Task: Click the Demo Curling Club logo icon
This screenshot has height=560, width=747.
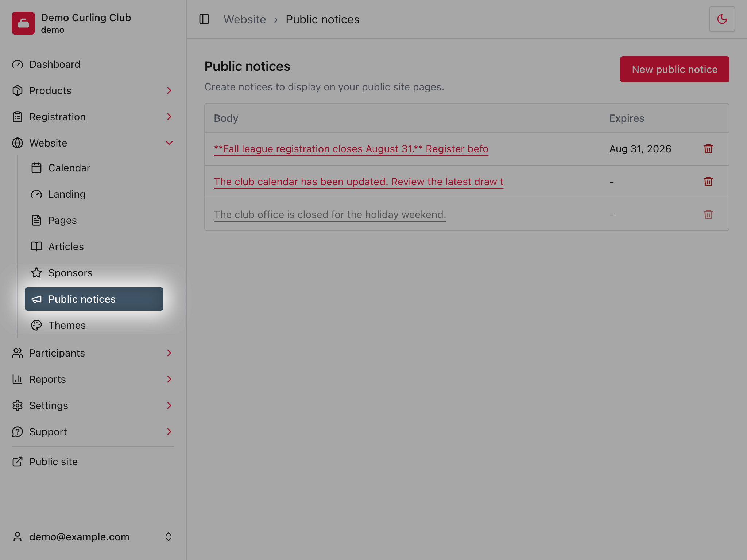Action: point(23,23)
